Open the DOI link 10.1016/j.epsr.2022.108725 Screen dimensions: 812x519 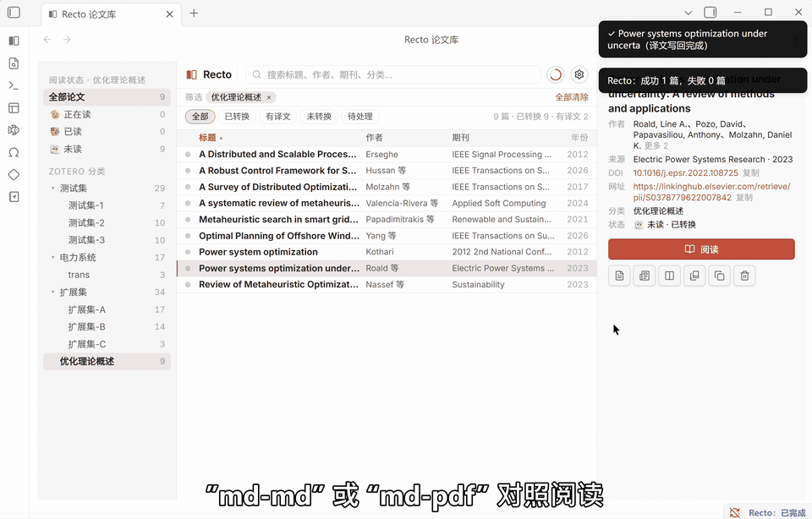(685, 172)
